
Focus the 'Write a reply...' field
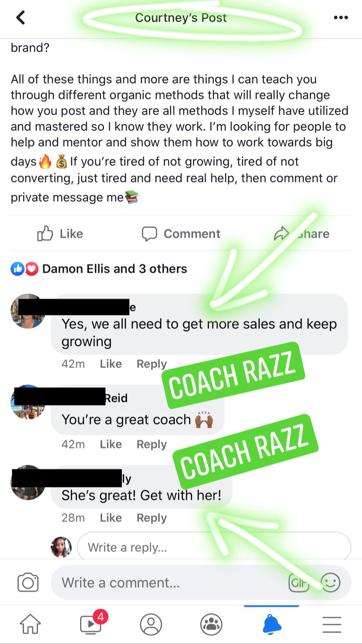point(214,547)
